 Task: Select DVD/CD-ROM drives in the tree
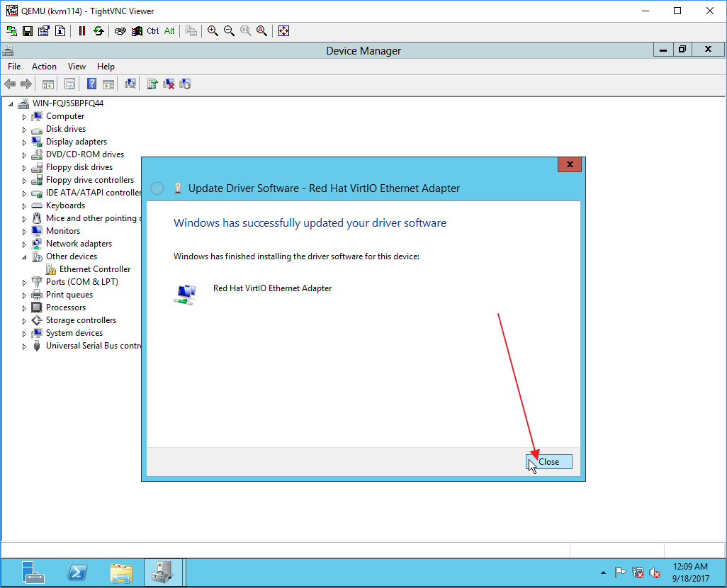[x=85, y=154]
